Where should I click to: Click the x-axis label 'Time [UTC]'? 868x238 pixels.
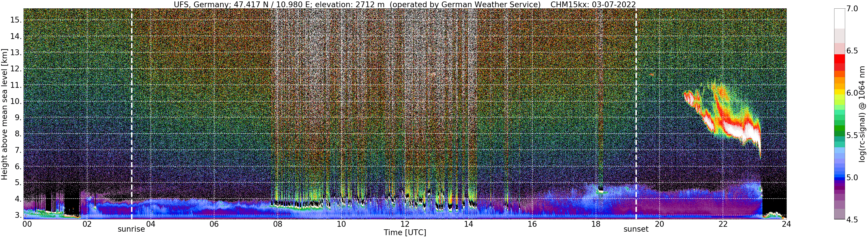pos(405,232)
